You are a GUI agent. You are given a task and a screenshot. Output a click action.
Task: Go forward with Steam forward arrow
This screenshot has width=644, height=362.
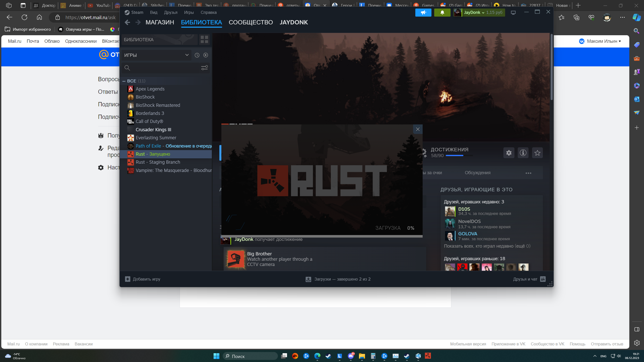(138, 22)
